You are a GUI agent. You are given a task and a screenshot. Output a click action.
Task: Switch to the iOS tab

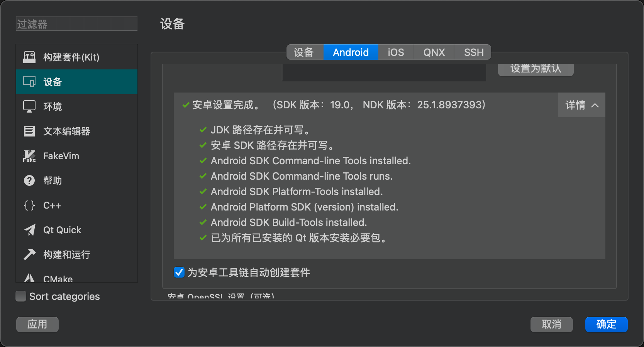pos(396,52)
